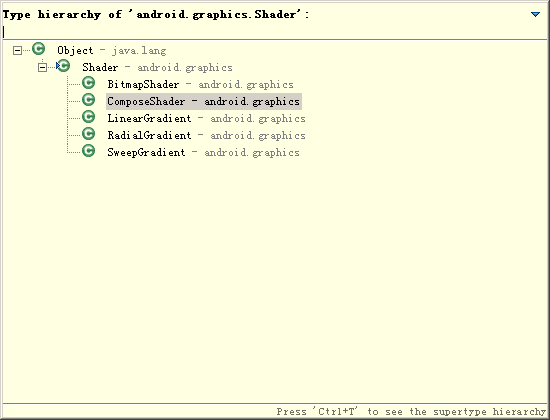Select Object - java.lang entry

tap(112, 51)
